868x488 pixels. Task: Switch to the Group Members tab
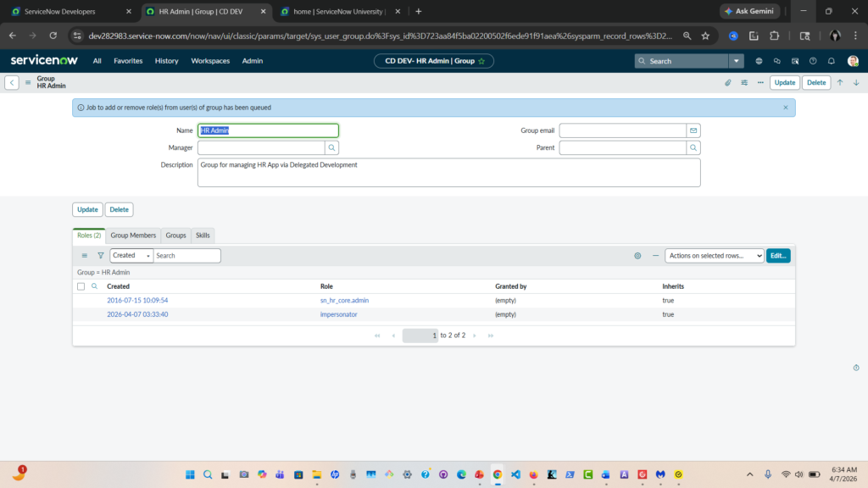pyautogui.click(x=133, y=235)
